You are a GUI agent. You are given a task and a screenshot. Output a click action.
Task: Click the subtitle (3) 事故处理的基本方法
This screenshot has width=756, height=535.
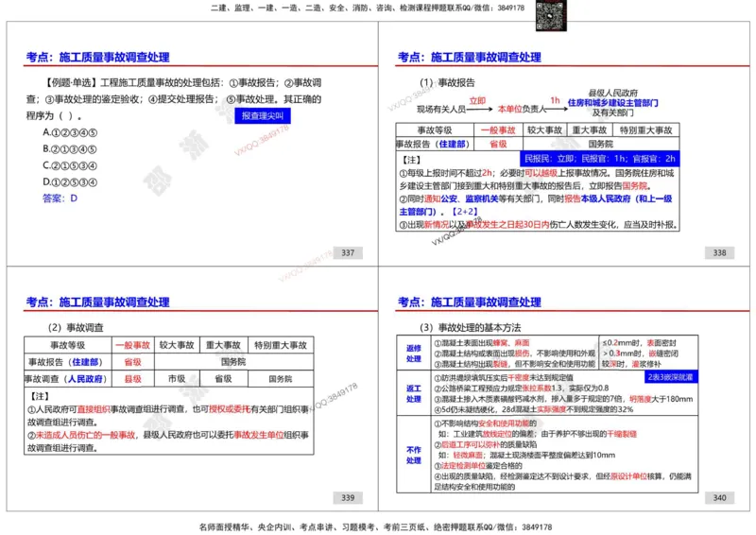470,328
